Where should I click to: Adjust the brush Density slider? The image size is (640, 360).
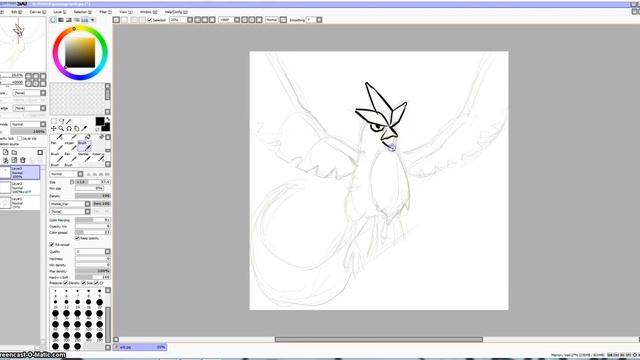(93, 196)
